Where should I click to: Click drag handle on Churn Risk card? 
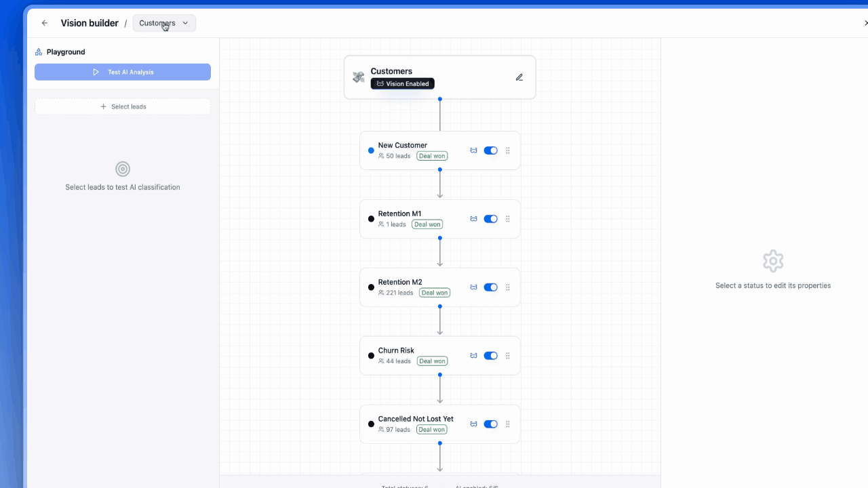(508, 356)
